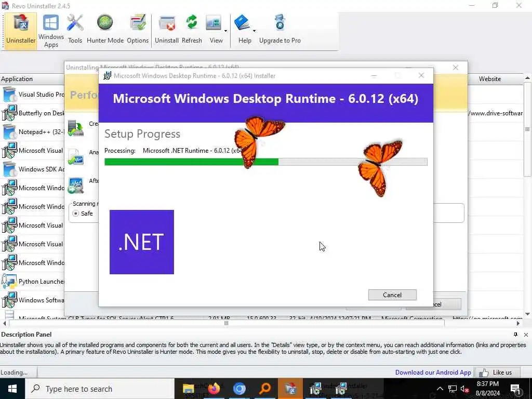Open the Tools toolbar icon
This screenshot has height=399, width=532.
pos(75,30)
